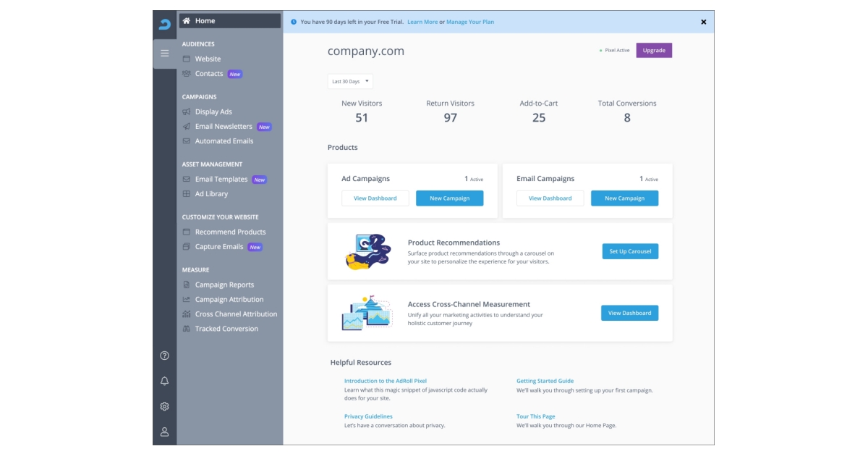Collapse the sidebar with the hamburger menu

pos(164,52)
